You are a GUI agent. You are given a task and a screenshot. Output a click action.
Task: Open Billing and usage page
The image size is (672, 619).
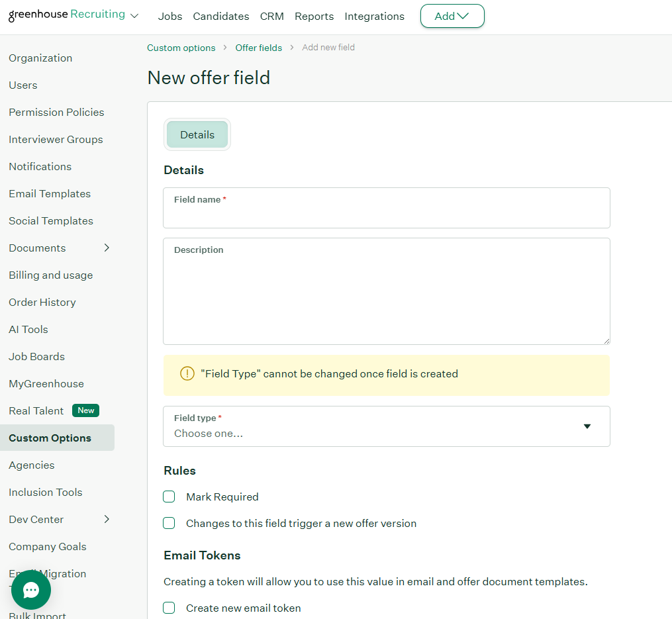click(51, 275)
